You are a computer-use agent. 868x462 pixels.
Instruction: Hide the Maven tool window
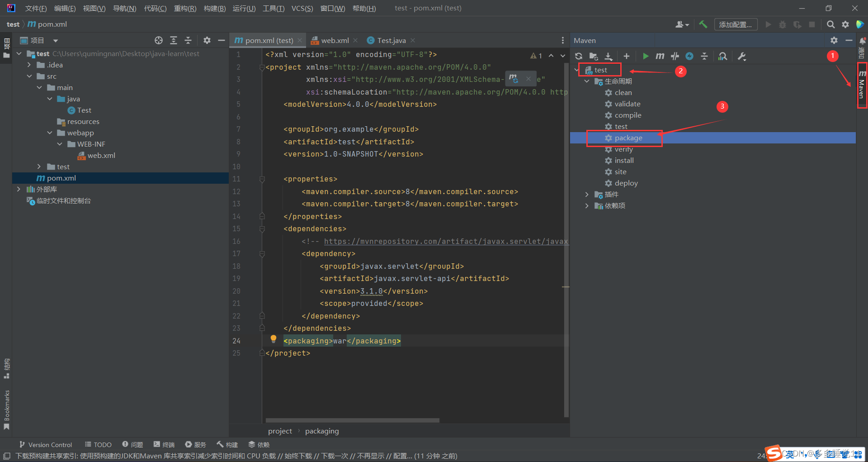[849, 40]
